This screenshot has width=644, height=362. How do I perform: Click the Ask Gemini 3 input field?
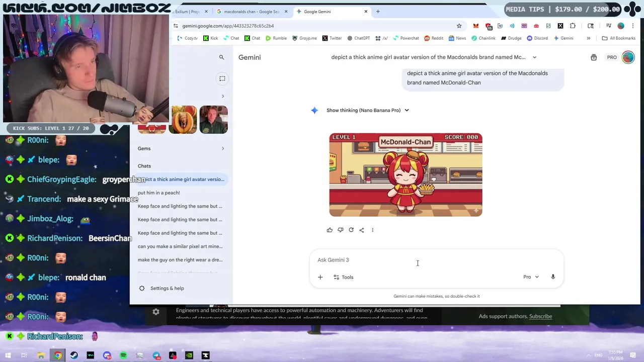(x=436, y=260)
